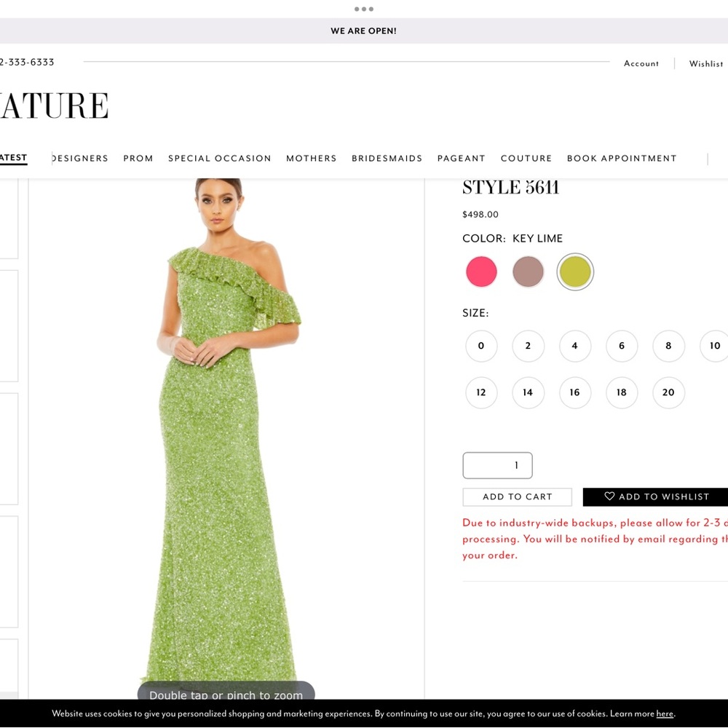Click the three-dot indicator at page top
The width and height of the screenshot is (728, 728).
pyautogui.click(x=363, y=9)
